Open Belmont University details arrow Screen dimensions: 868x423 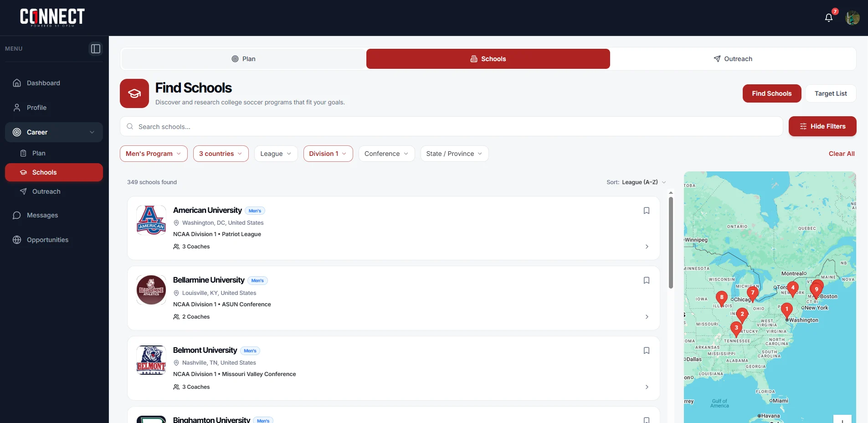click(647, 387)
